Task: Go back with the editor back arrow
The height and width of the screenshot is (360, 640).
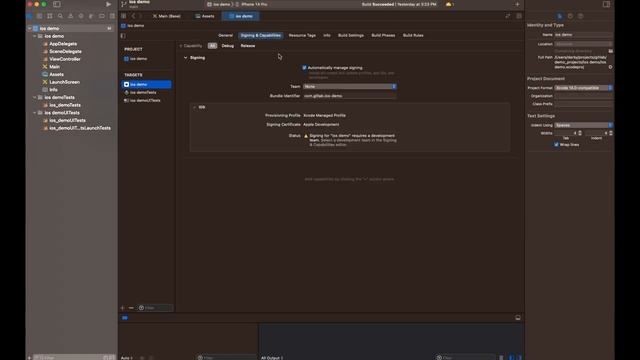Action: pyautogui.click(x=133, y=16)
